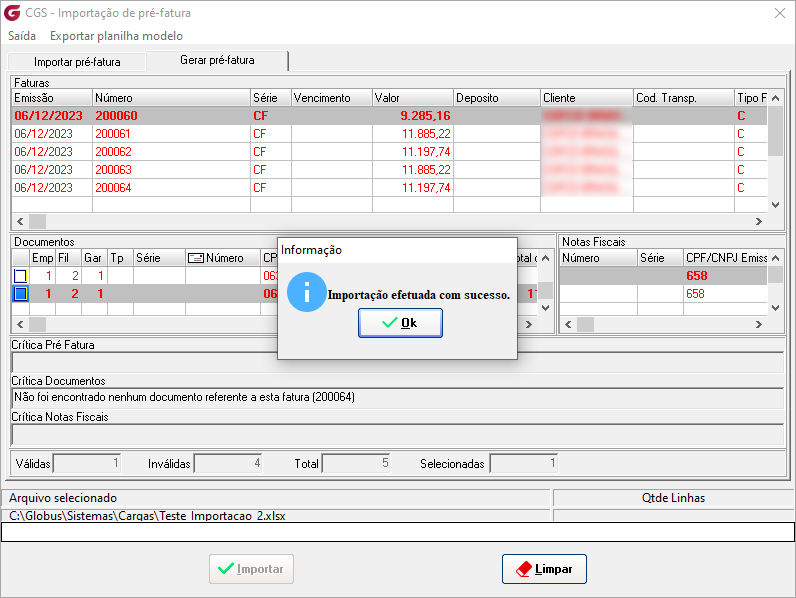Image resolution: width=796 pixels, height=598 pixels.
Task: Click the Limpar button
Action: click(x=544, y=569)
